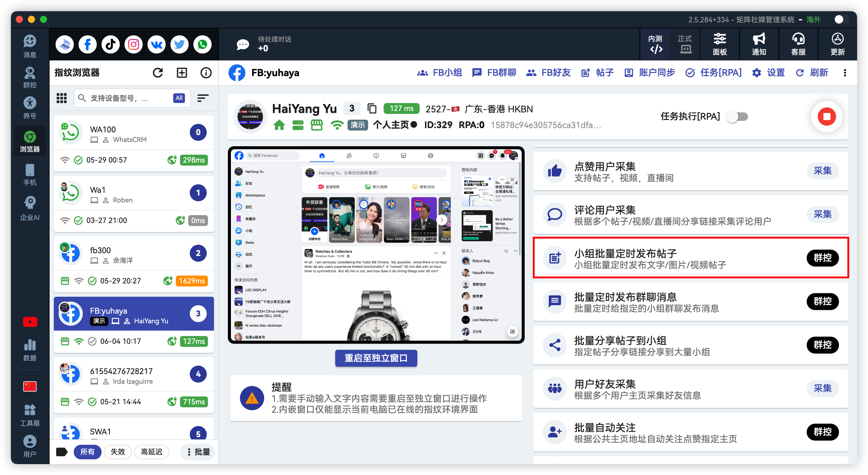
Task: Switch to 正式 mode
Action: pos(685,44)
